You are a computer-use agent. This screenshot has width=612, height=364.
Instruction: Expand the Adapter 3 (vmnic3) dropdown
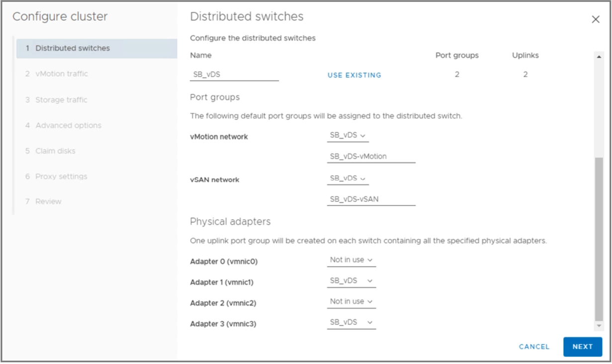pos(351,323)
